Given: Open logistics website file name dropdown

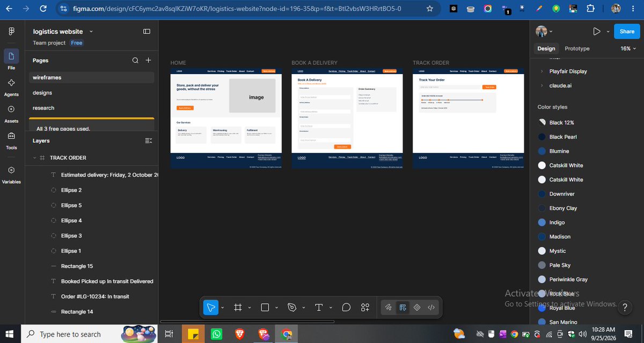Looking at the screenshot, I should tap(91, 32).
